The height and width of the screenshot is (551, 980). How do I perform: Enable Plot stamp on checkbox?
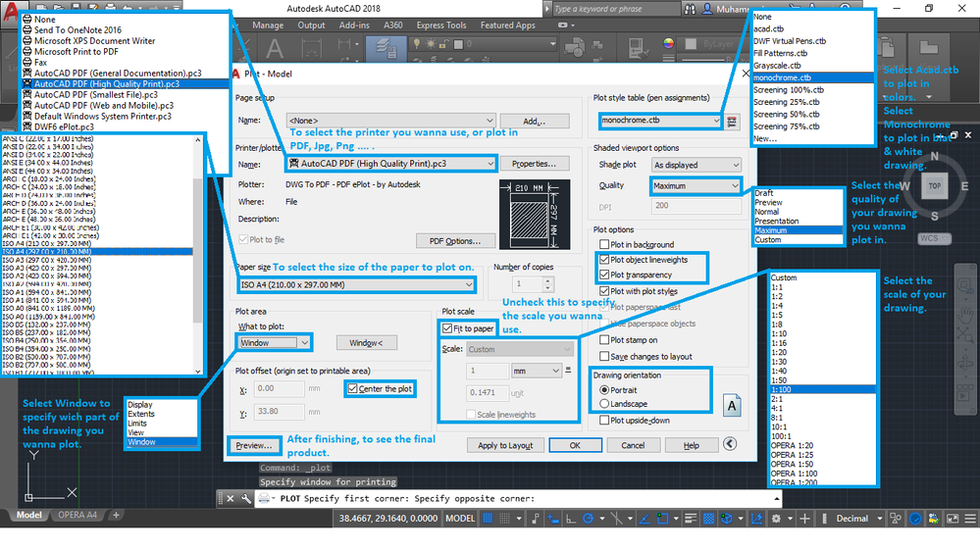(x=604, y=340)
